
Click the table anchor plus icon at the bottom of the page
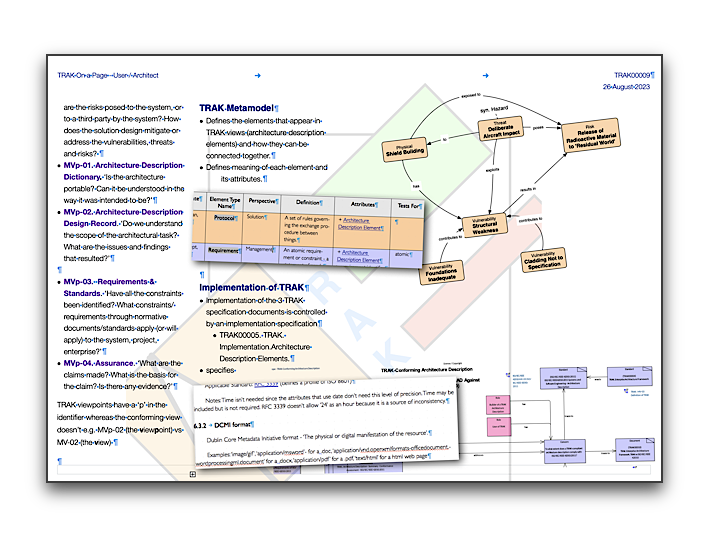tap(193, 474)
